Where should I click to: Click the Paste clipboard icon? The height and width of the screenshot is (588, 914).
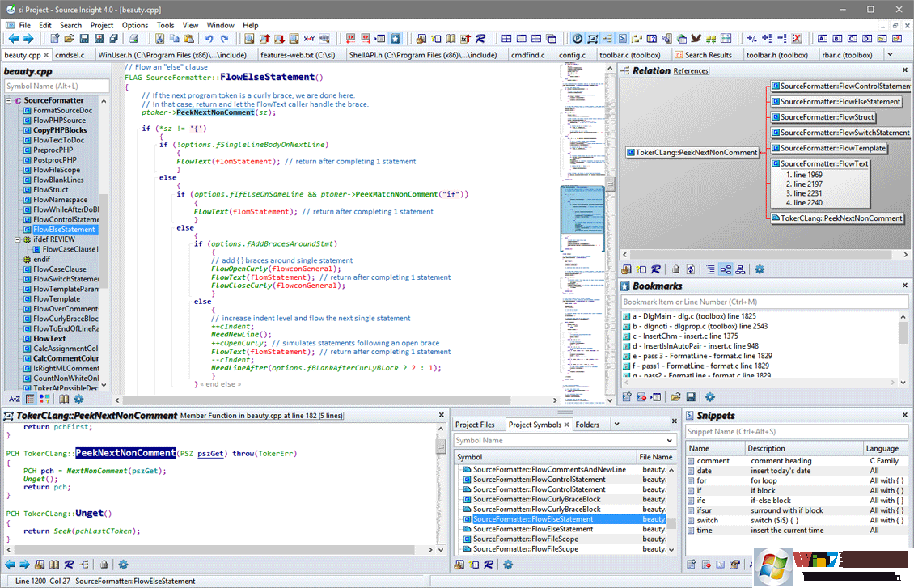[x=188, y=38]
